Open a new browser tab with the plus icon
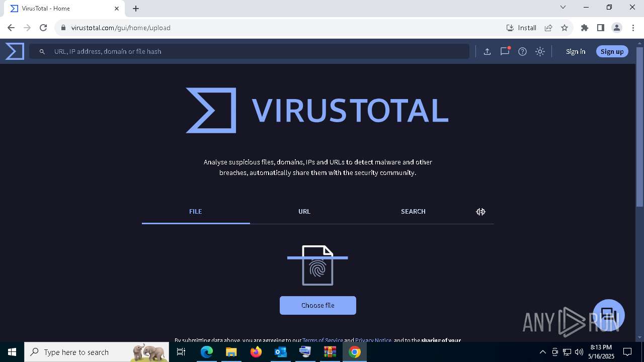Screen dimensions: 644x362 pyautogui.click(x=136, y=9)
